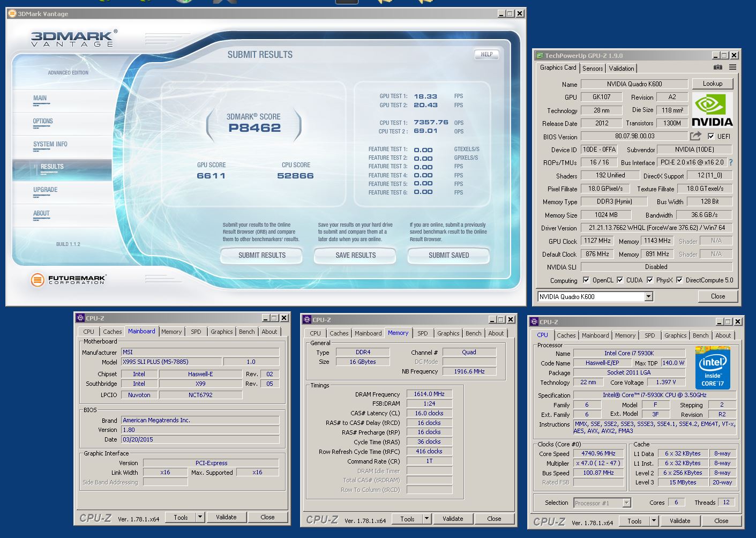Click the CPU-Z CPU window title icon
This screenshot has width=756, height=538.
534,322
